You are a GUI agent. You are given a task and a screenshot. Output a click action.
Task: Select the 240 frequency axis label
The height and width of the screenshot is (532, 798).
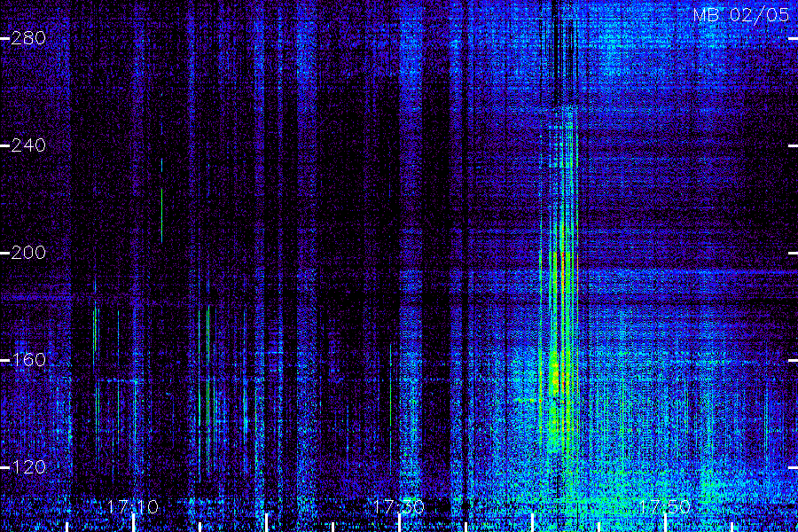(x=28, y=145)
